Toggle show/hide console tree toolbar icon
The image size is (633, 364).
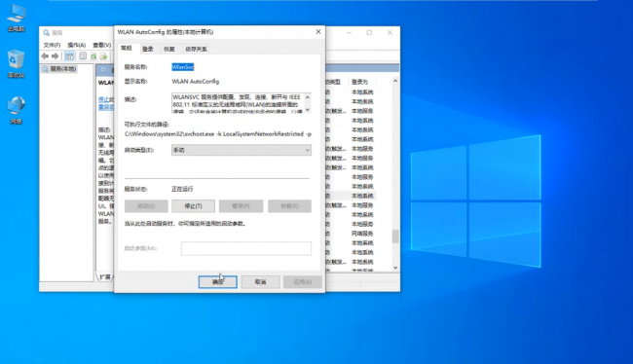coord(69,56)
